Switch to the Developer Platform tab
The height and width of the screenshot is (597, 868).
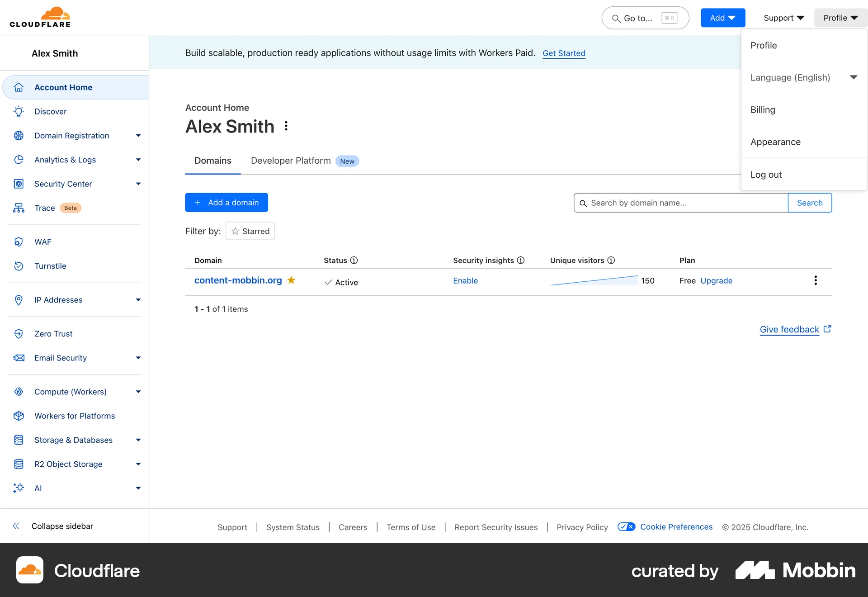point(290,161)
